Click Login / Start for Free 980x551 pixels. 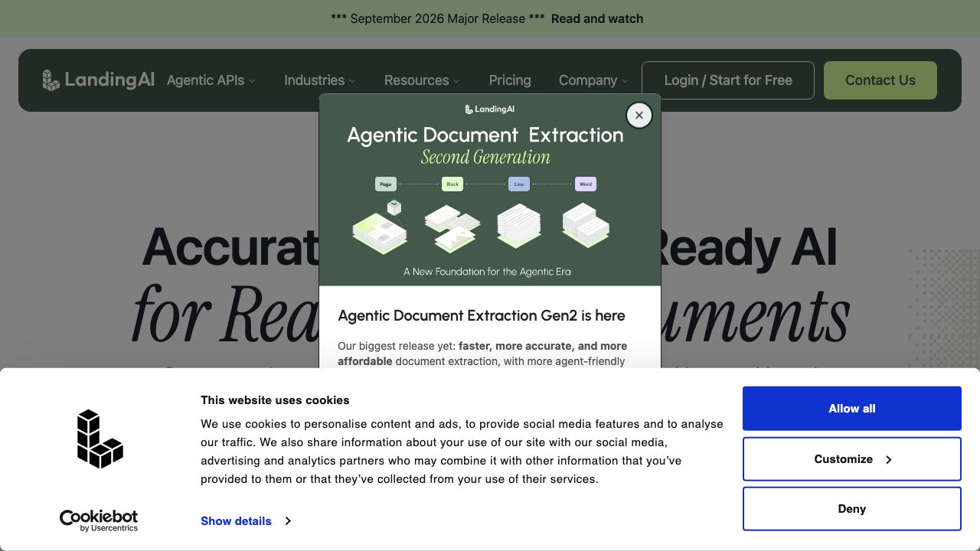coord(728,80)
